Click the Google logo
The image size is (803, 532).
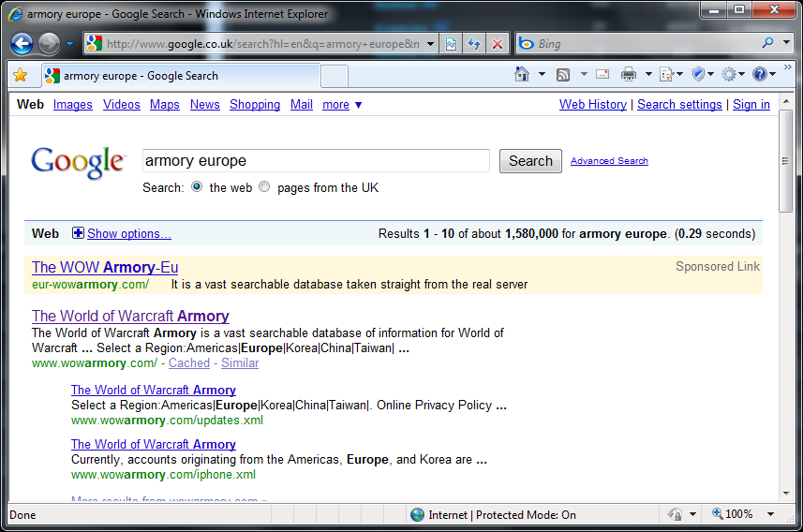(x=78, y=162)
